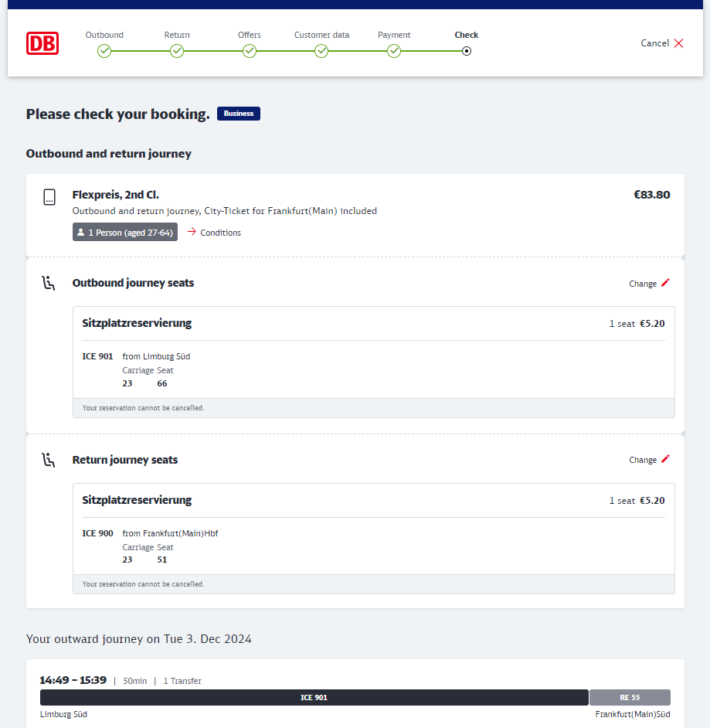Click the pencil icon for Return journey seats

coord(665,459)
